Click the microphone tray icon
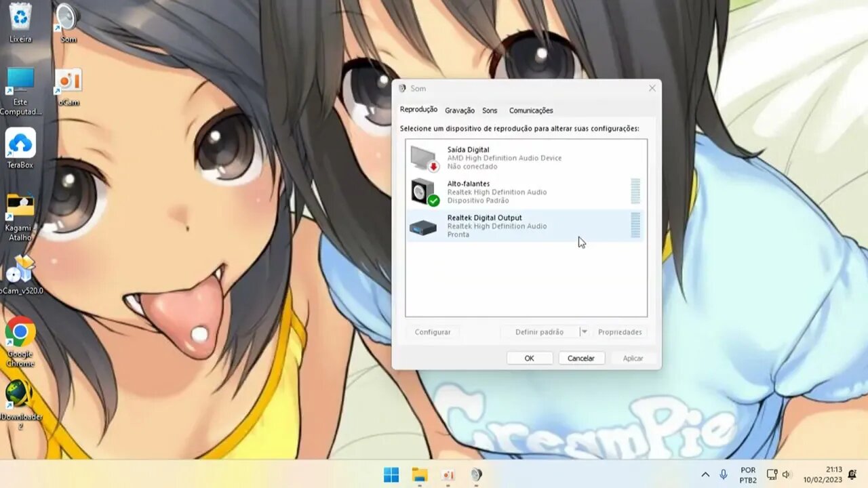The image size is (868, 488). (x=724, y=475)
